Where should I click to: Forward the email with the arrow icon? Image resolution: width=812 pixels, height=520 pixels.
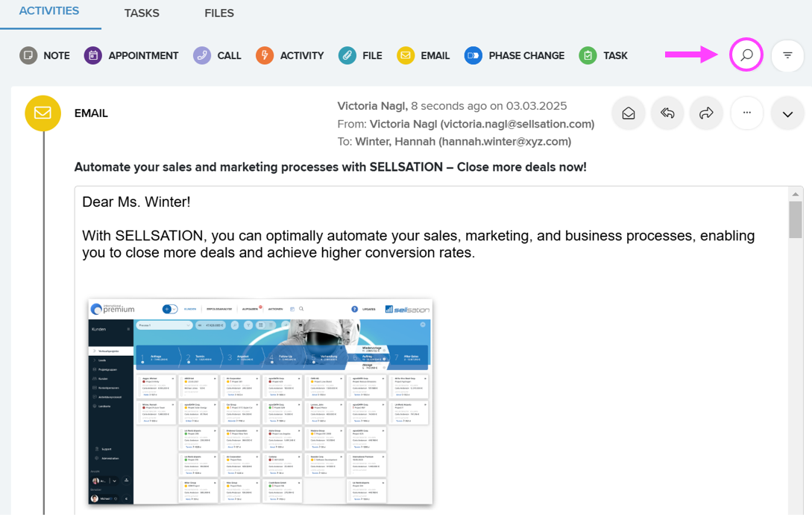click(x=706, y=113)
